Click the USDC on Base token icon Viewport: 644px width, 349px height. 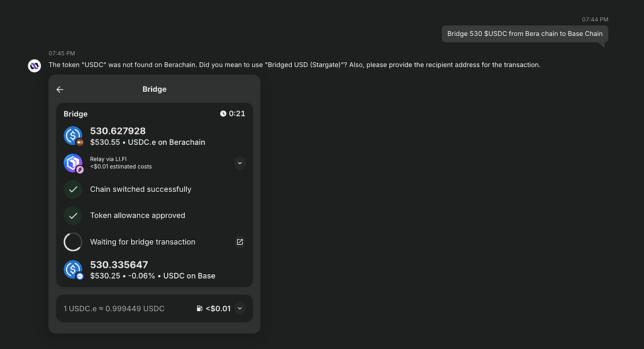coord(73,270)
